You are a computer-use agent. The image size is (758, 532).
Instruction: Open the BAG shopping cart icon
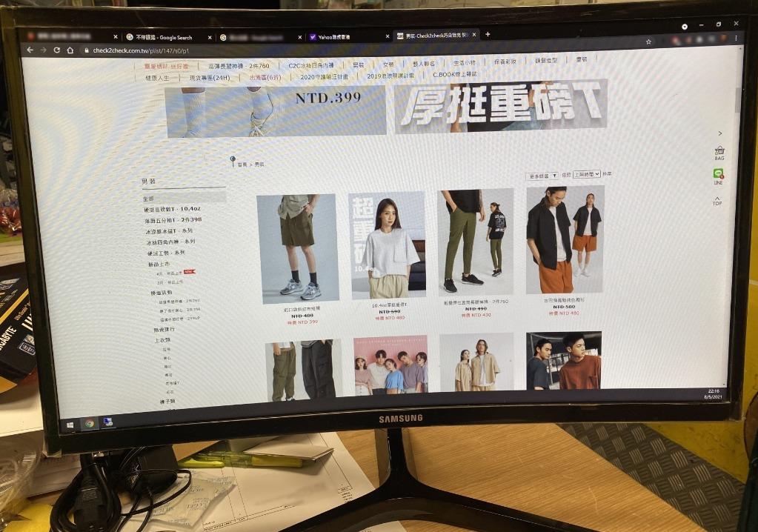coord(719,152)
